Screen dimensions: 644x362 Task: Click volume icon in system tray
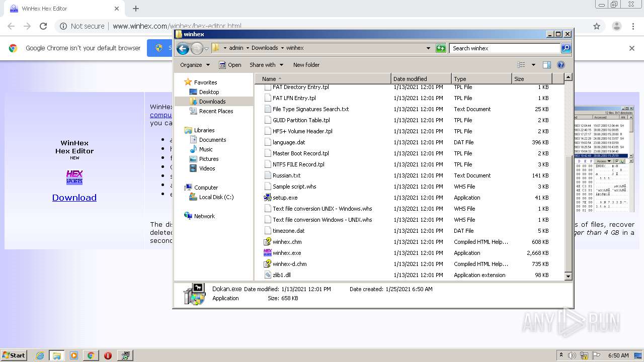point(573,355)
